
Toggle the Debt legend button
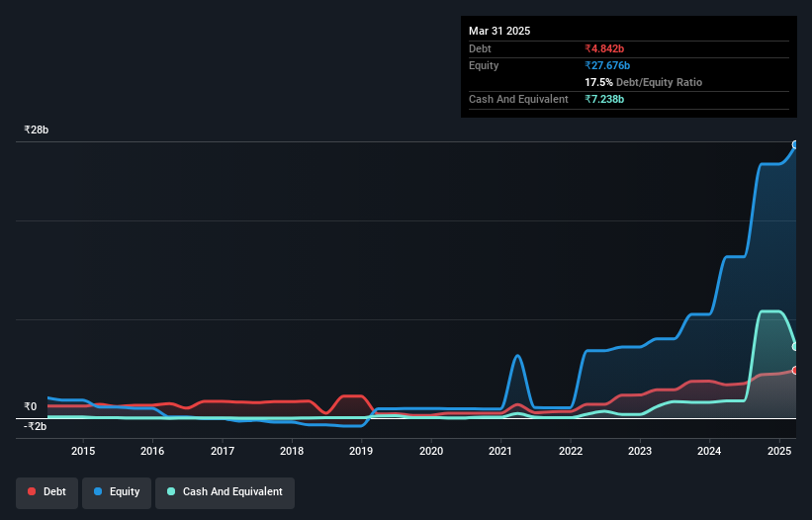click(47, 492)
